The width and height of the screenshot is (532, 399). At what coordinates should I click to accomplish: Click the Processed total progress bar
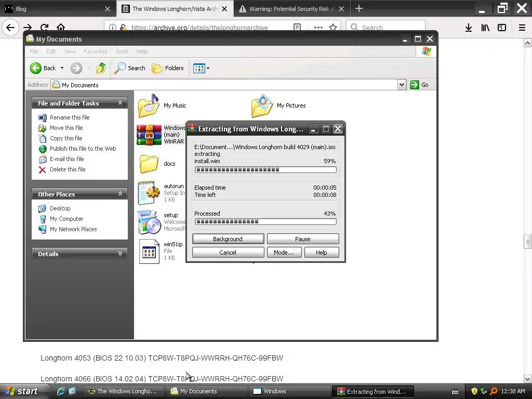(x=265, y=221)
